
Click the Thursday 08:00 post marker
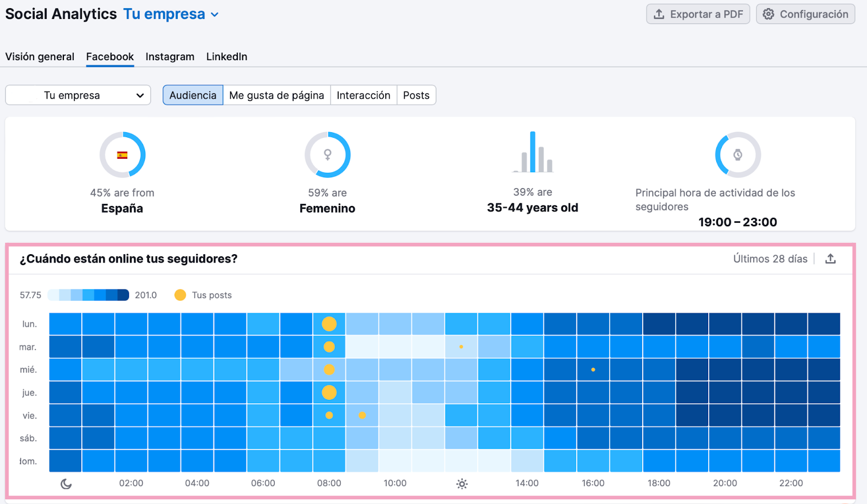coord(329,392)
